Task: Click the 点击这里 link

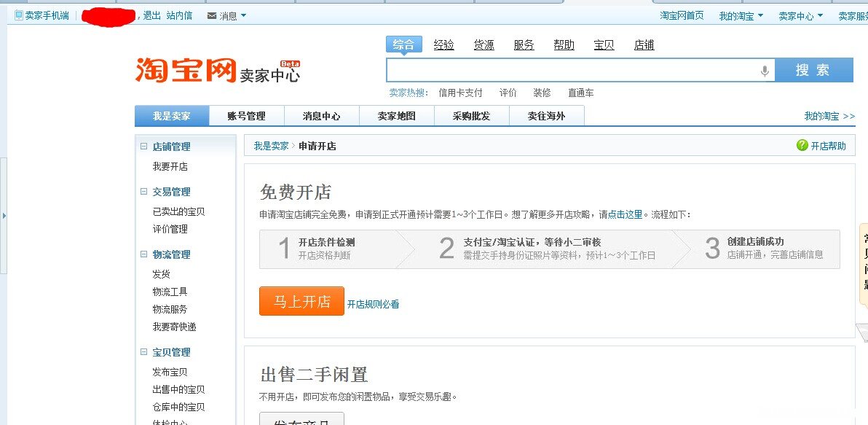Action: coord(625,214)
